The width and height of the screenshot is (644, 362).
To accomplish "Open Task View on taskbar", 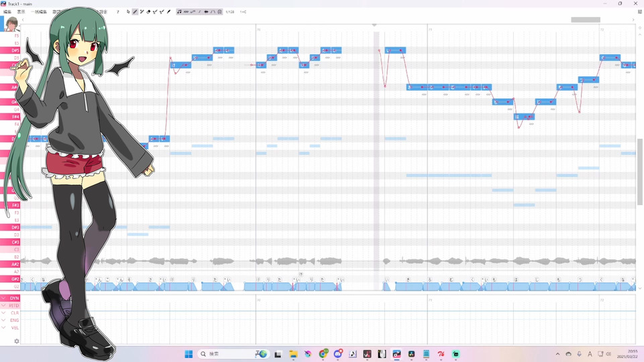I will 278,354.
